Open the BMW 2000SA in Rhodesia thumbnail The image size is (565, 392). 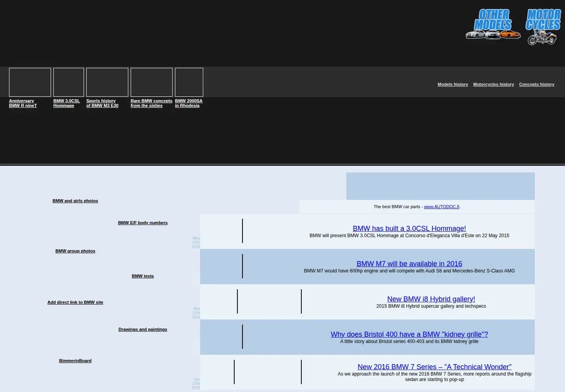coord(189,82)
